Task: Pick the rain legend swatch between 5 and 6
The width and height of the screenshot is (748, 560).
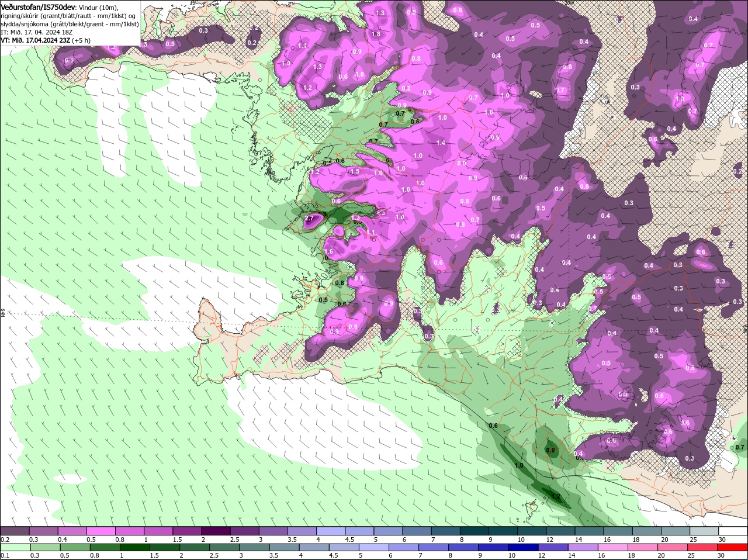Action: coord(373,547)
